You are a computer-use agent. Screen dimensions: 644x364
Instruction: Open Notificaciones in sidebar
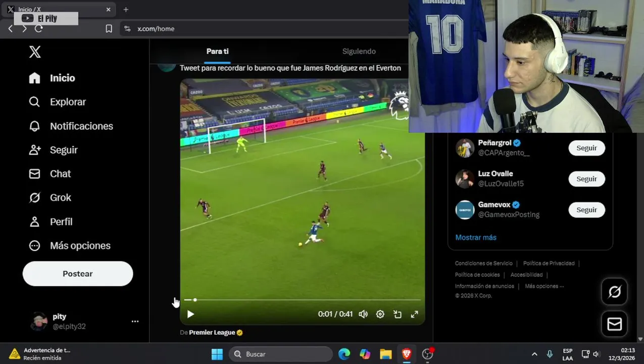[x=71, y=126]
